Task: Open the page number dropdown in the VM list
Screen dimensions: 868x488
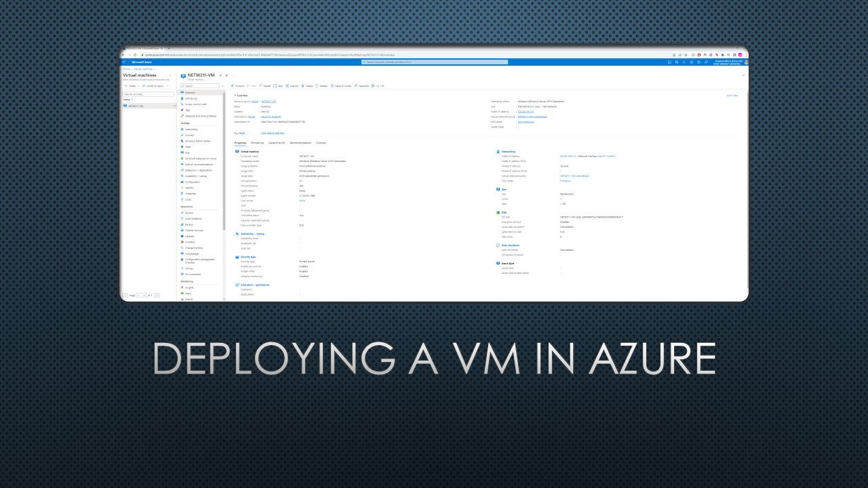Action: (142, 296)
